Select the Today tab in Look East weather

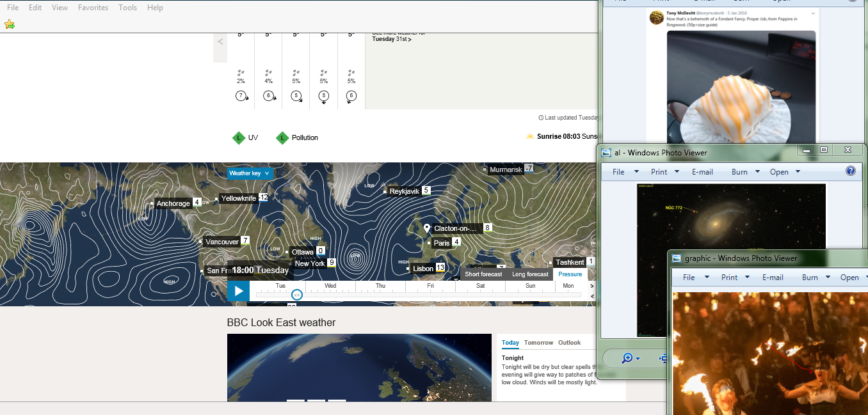coord(510,343)
